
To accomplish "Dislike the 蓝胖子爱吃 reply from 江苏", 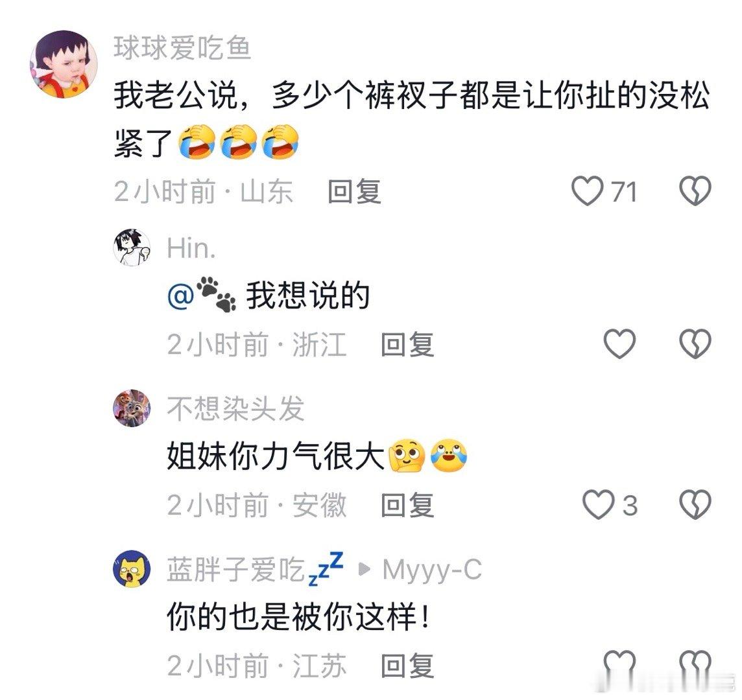I will pyautogui.click(x=695, y=665).
